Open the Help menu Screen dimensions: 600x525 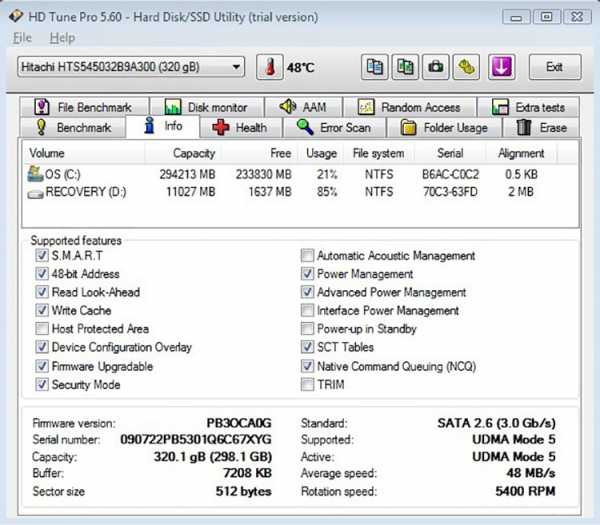click(x=62, y=38)
